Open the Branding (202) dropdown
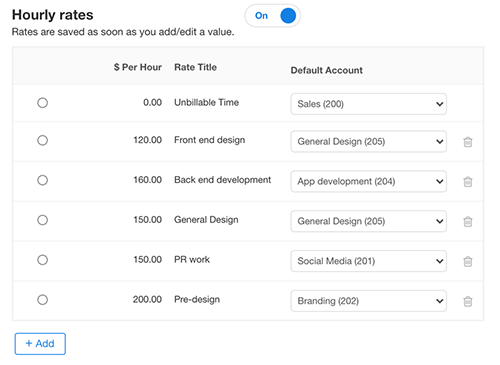 pos(368,301)
